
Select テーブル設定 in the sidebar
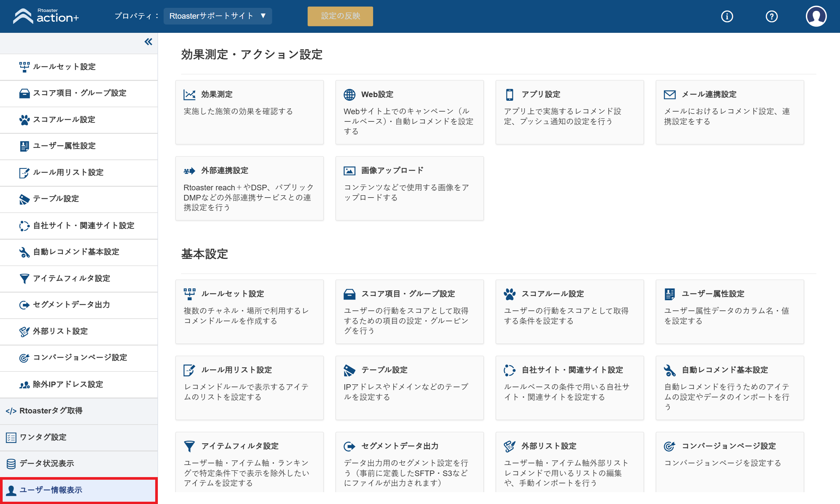point(79,199)
